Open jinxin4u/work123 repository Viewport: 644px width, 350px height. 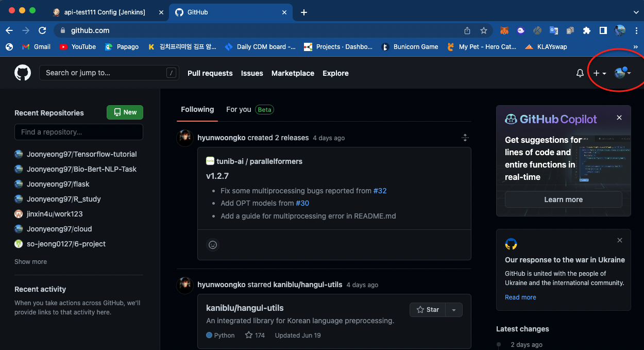[55, 214]
